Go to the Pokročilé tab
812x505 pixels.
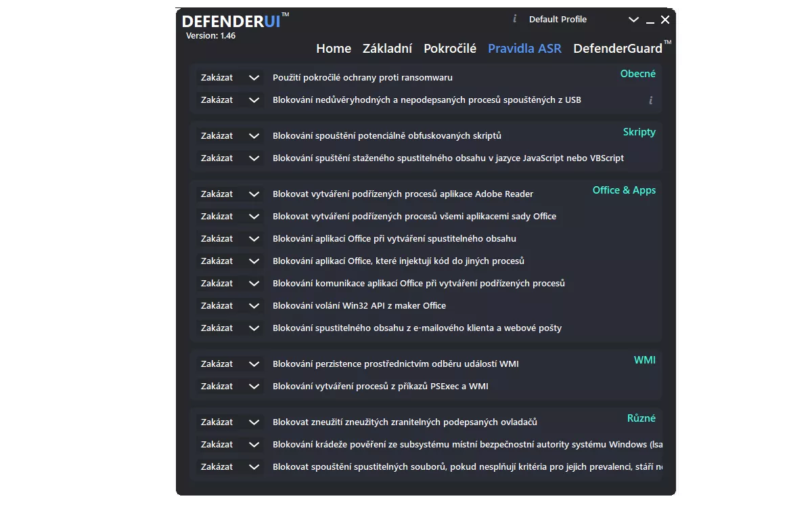450,49
